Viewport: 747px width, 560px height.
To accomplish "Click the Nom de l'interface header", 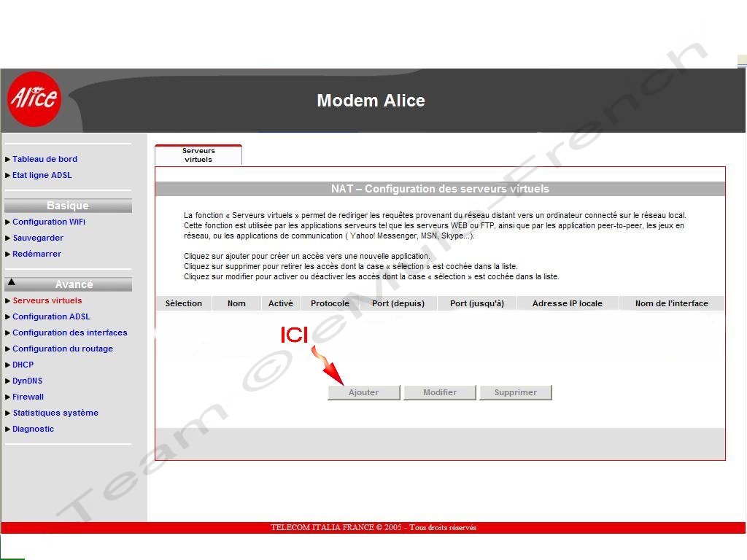I will pyautogui.click(x=672, y=303).
